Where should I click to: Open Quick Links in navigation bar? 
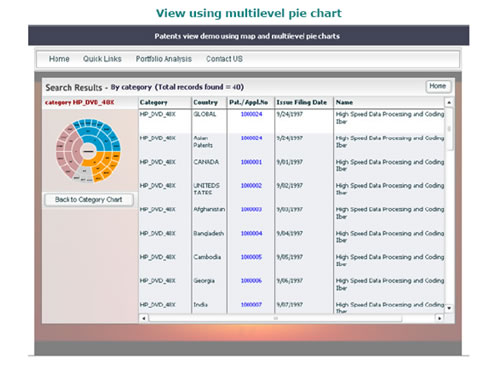pos(102,59)
